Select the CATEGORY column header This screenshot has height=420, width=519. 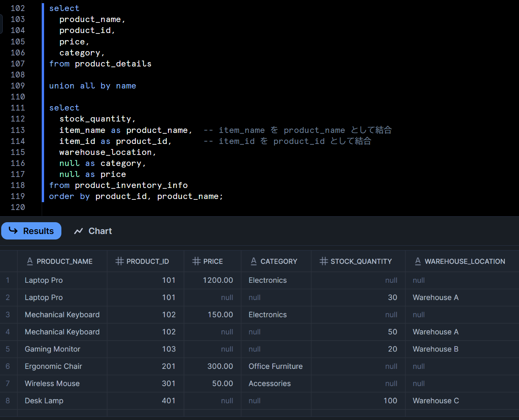(276, 261)
